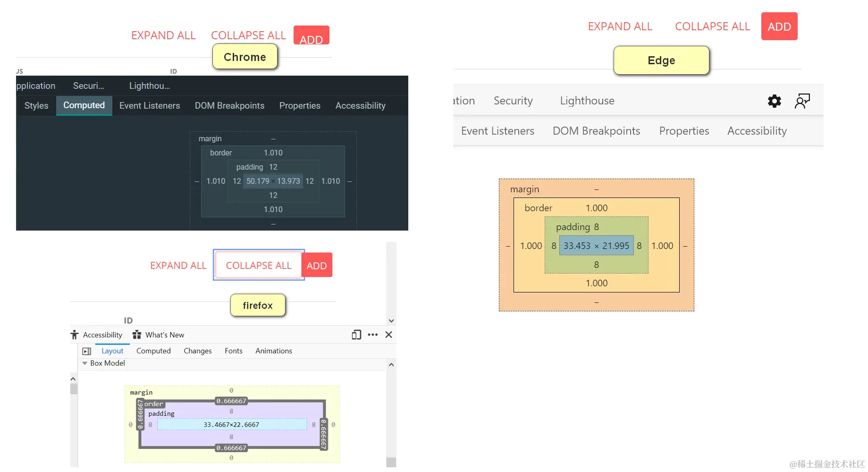Click EXPAND ALL above the firefox label
Viewport: 868px width, 472px height.
(x=178, y=266)
